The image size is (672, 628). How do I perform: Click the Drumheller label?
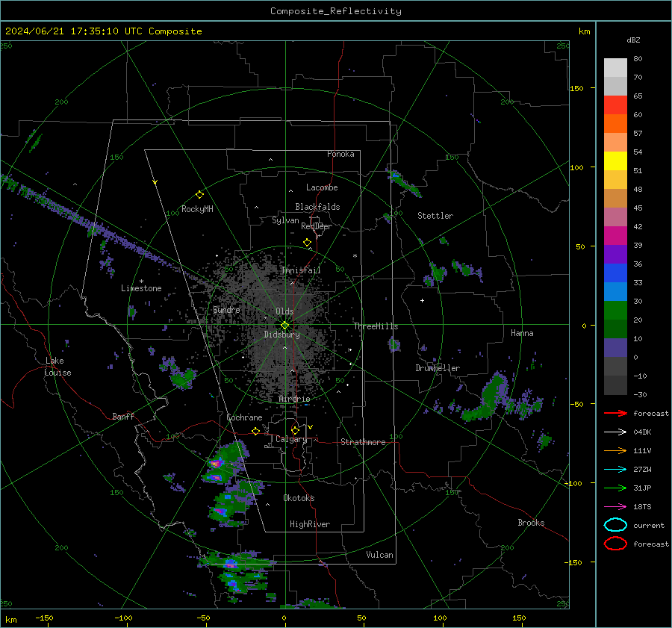click(x=438, y=368)
